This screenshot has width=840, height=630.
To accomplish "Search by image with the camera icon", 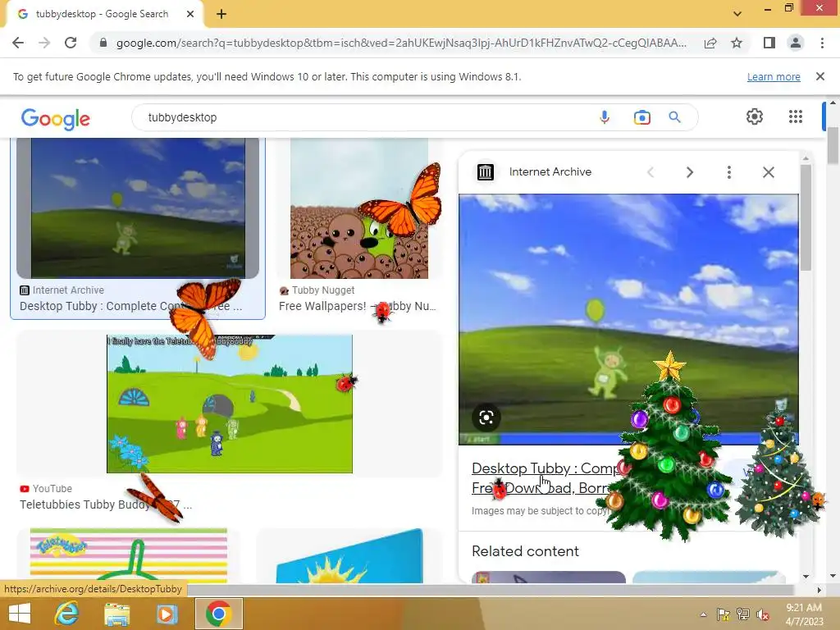I will 641,117.
